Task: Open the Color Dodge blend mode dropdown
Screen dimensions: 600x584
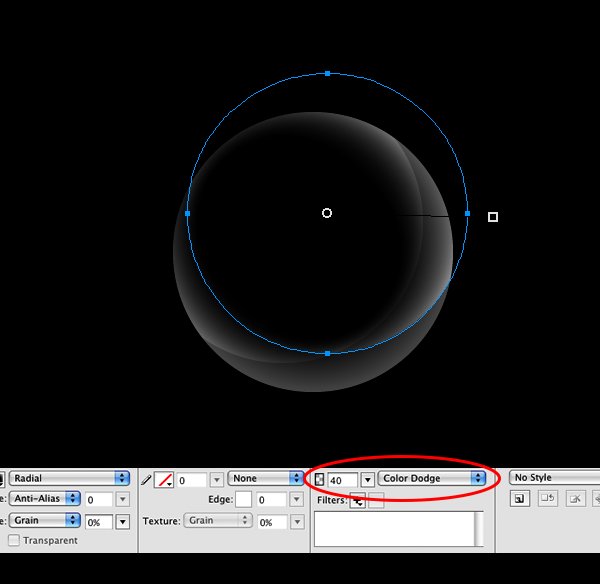Action: click(432, 478)
